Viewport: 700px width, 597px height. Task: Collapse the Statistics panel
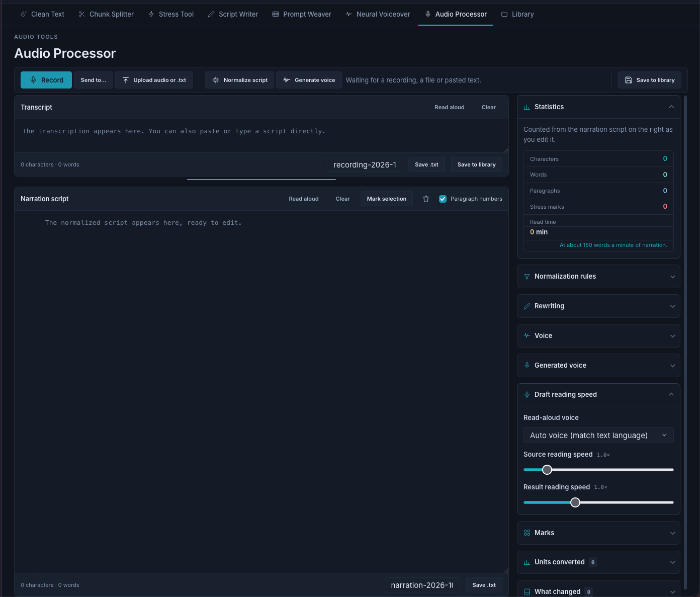671,107
